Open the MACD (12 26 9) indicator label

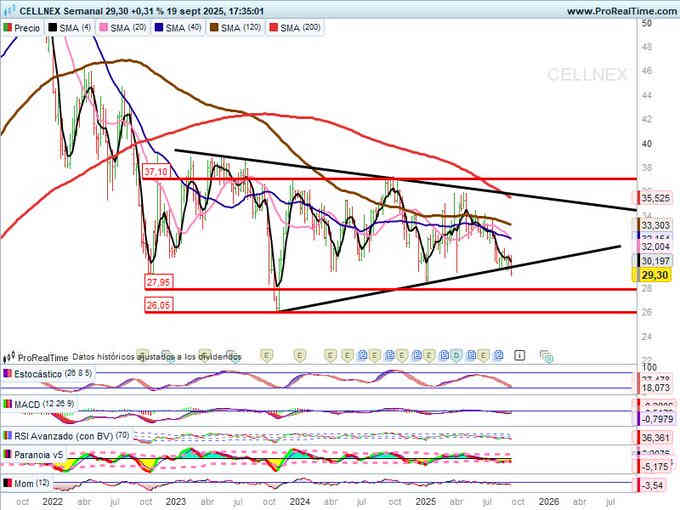coord(44,404)
